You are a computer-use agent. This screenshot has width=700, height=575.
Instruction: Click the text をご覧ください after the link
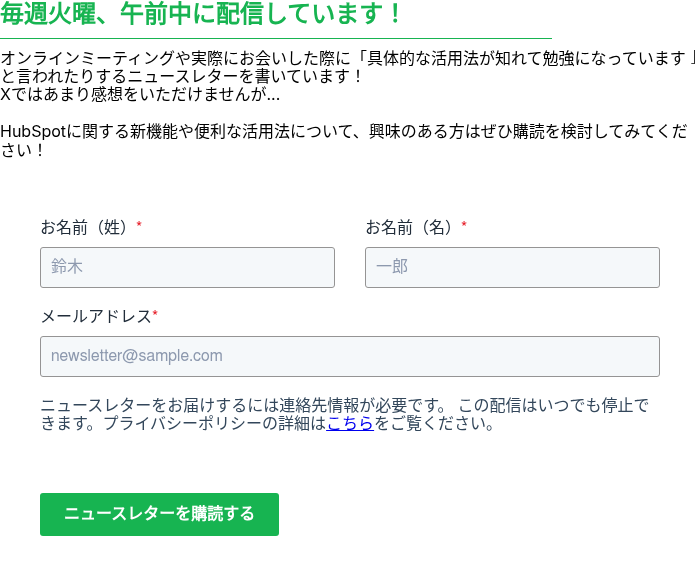(x=434, y=423)
